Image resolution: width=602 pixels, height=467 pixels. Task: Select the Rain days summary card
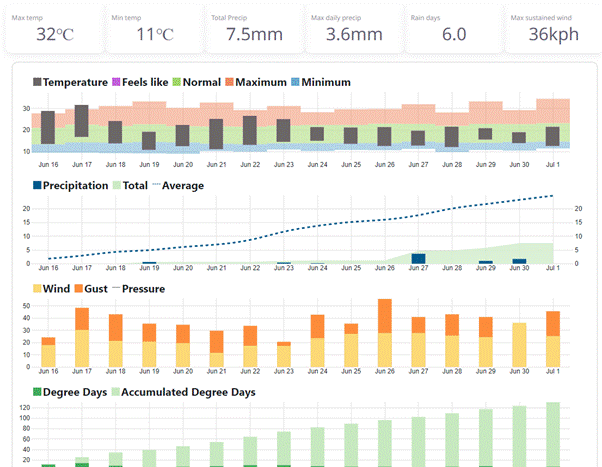[452, 27]
